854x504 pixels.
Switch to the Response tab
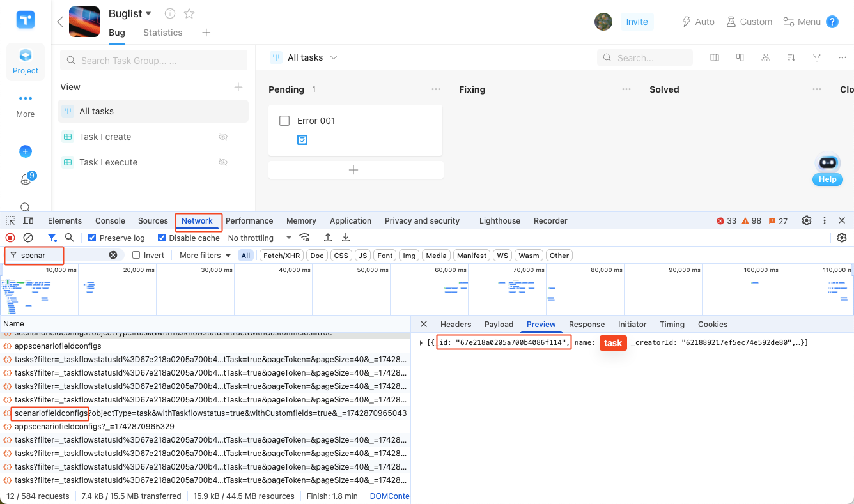coord(587,324)
